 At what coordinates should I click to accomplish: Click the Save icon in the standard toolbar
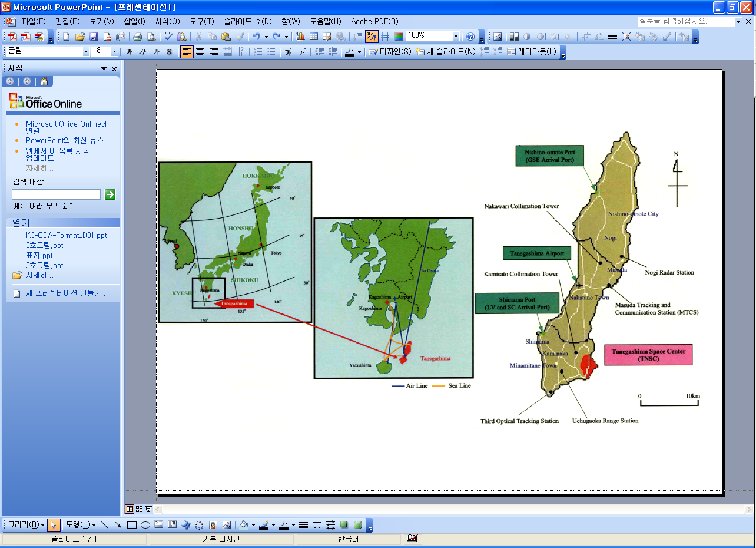(x=94, y=37)
